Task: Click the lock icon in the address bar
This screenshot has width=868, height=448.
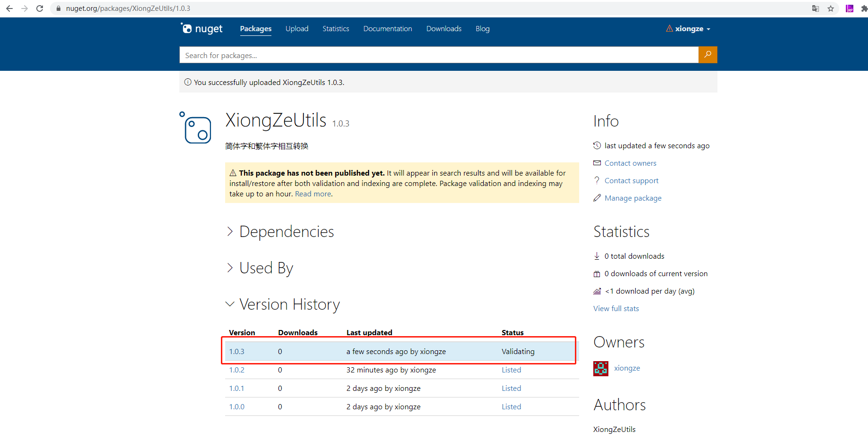Action: pyautogui.click(x=59, y=8)
